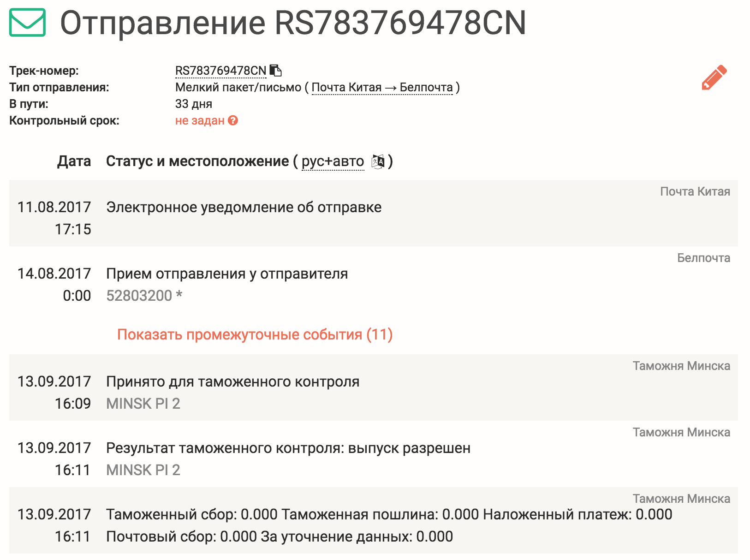This screenshot has width=750, height=560.
Task: Click the Почта Китая carrier label
Action: click(695, 191)
